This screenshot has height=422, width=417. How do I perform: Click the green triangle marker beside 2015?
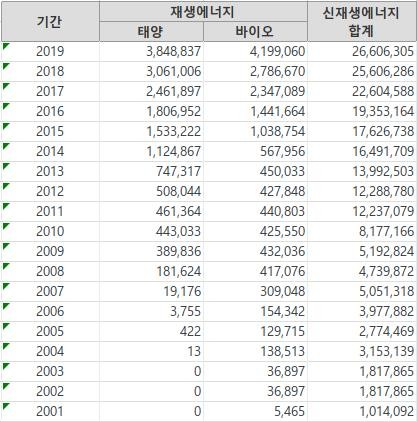pos(5,125)
